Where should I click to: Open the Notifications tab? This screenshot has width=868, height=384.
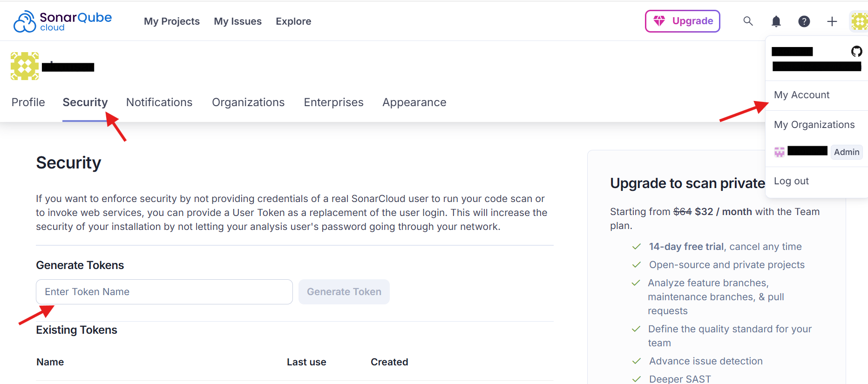[159, 102]
